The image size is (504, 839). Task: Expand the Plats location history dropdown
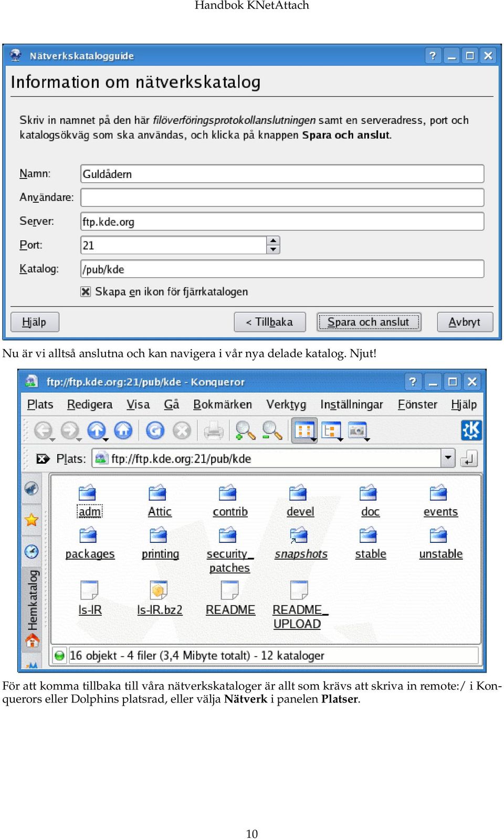click(447, 458)
